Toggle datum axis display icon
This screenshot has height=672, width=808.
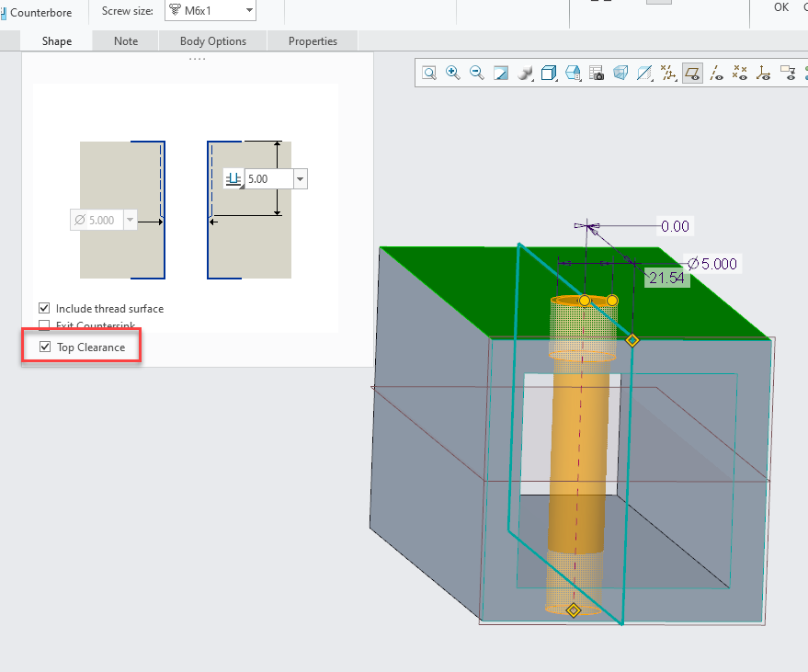(x=716, y=73)
